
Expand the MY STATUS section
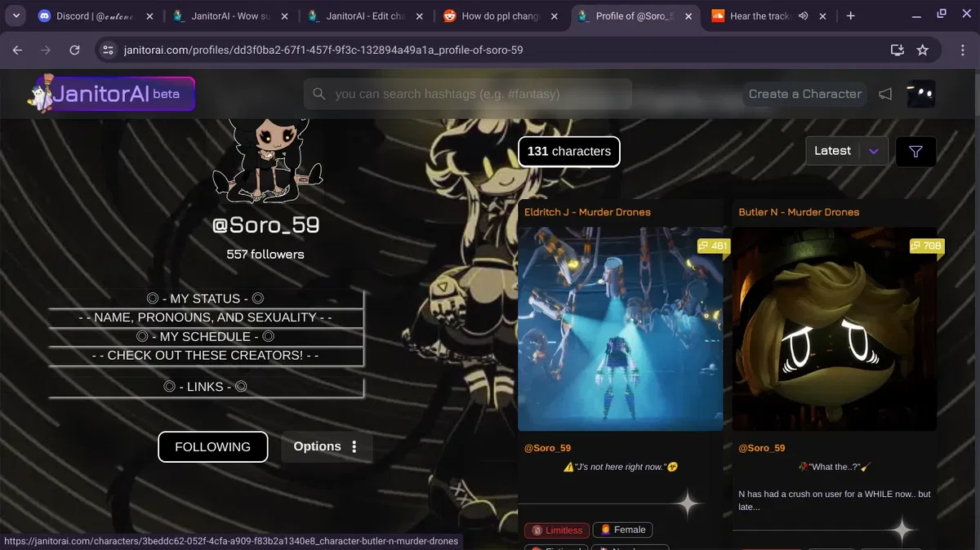coord(205,299)
